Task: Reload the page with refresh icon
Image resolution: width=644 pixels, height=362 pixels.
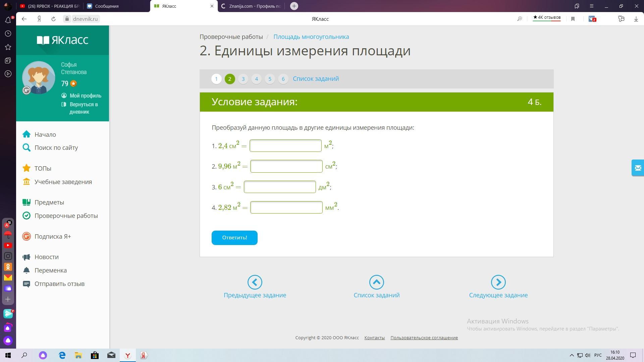Action: coord(53,19)
